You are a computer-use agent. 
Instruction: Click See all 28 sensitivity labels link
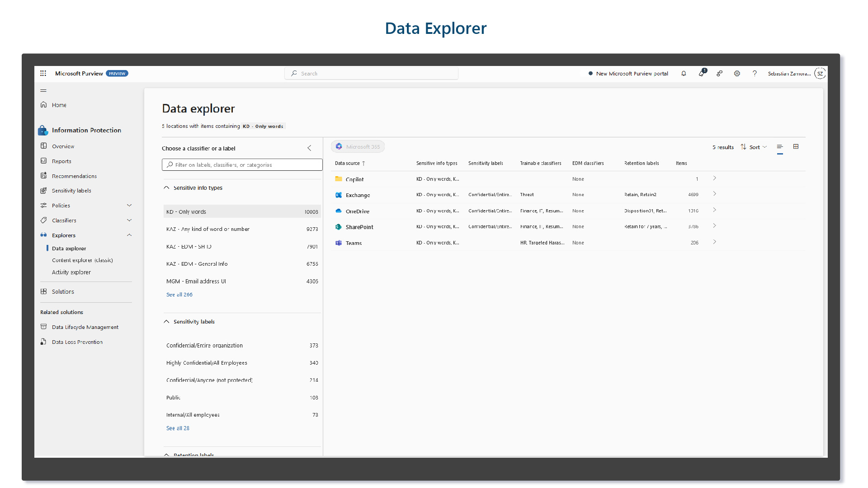pyautogui.click(x=178, y=427)
